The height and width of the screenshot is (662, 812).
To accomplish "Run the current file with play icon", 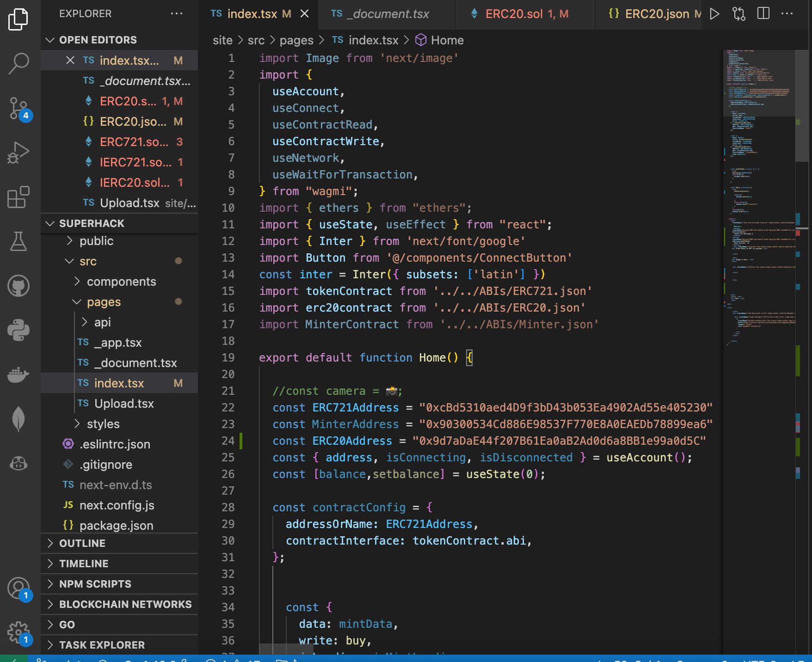I will pos(714,14).
